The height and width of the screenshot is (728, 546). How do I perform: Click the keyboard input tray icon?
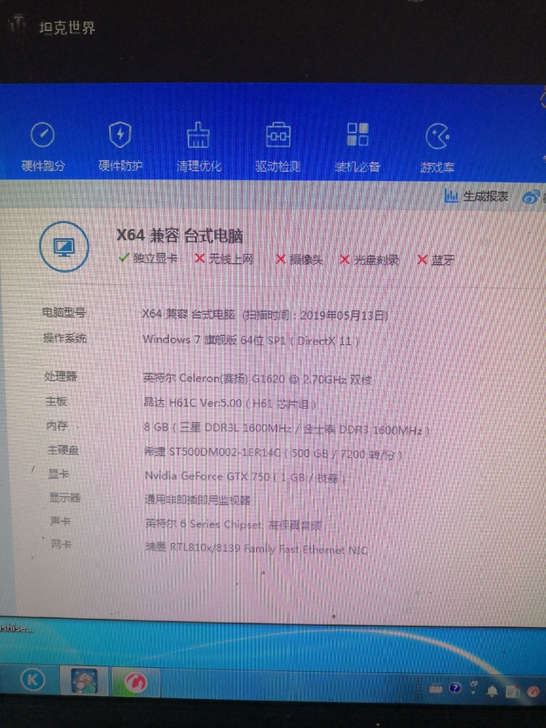click(x=436, y=688)
